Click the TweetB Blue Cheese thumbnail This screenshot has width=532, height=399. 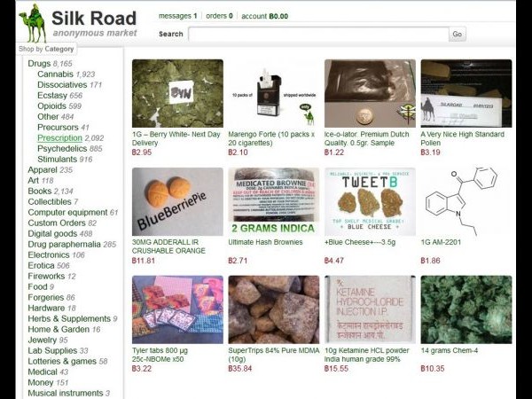[370, 201]
